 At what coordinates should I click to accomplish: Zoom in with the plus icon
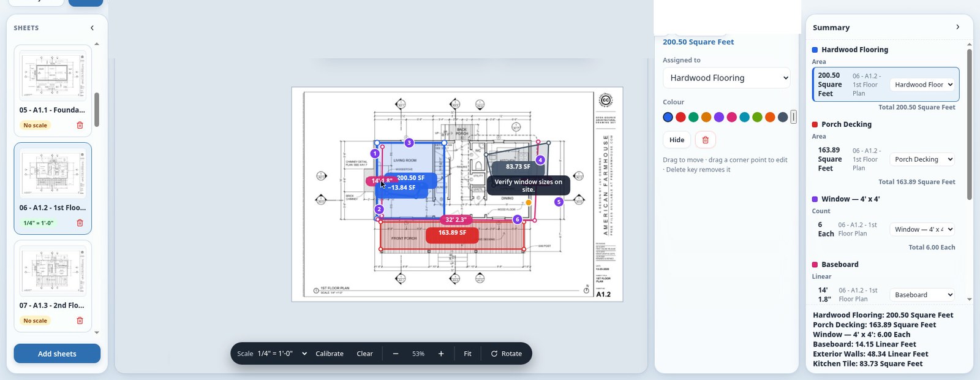click(x=441, y=354)
